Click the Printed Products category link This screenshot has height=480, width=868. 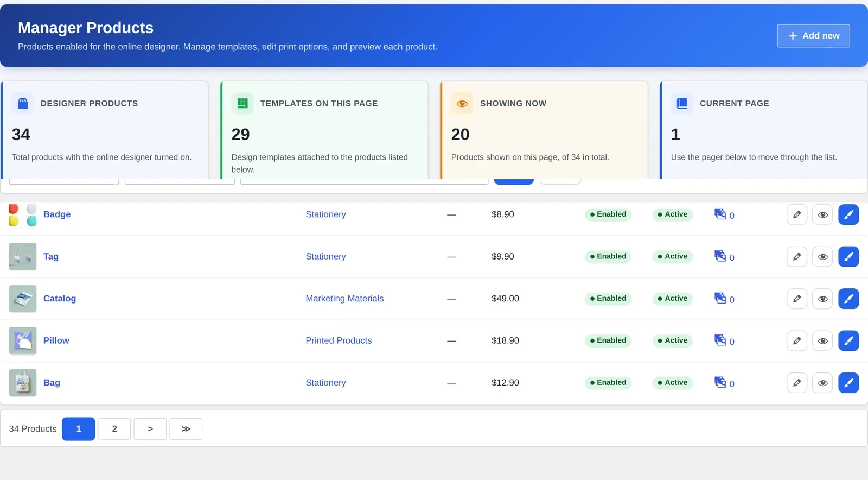tap(339, 340)
